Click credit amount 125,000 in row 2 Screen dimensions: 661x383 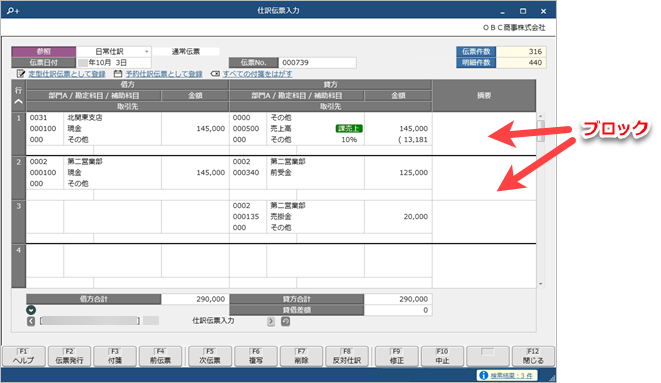[x=414, y=172]
